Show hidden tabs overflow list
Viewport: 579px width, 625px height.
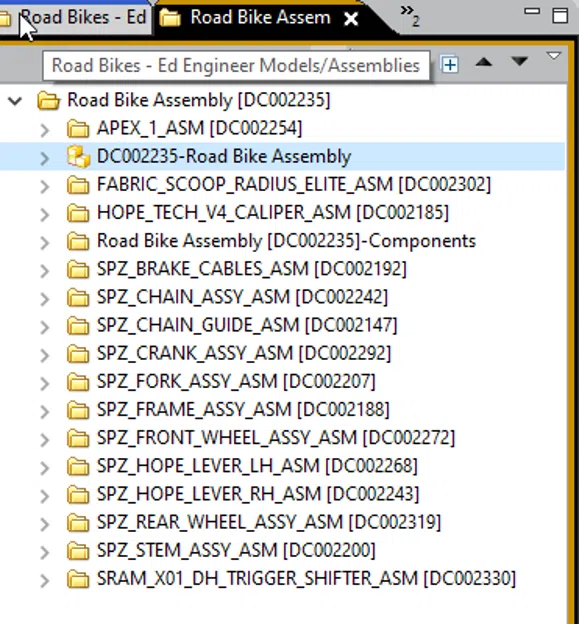410,16
